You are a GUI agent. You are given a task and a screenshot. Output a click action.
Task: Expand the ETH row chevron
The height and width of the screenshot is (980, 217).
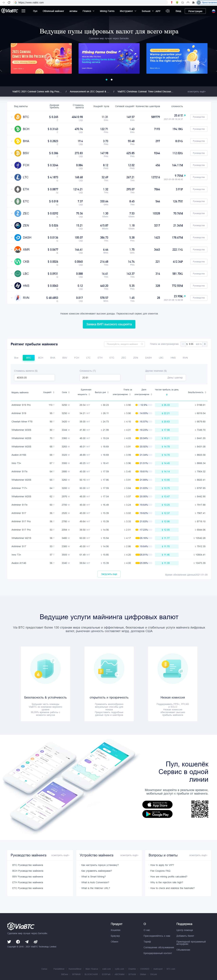[11, 189]
